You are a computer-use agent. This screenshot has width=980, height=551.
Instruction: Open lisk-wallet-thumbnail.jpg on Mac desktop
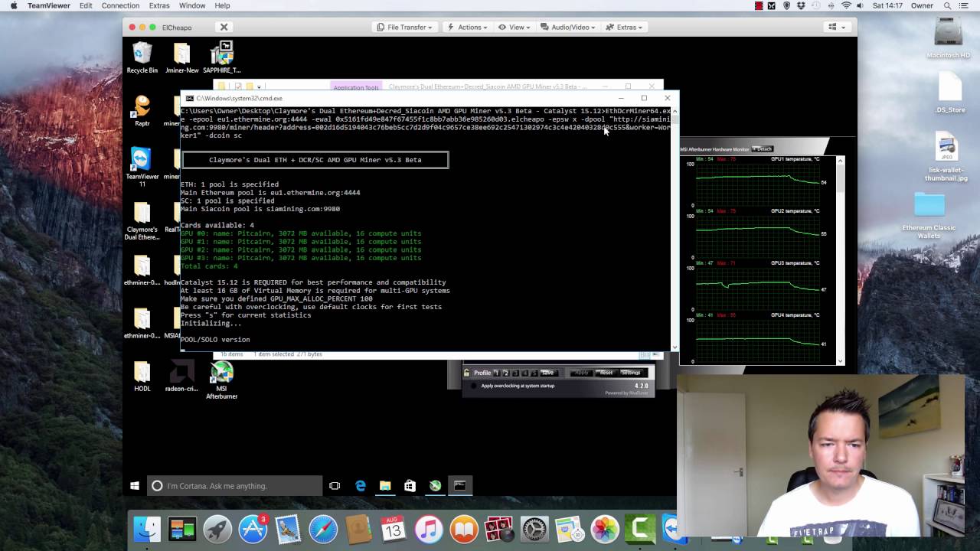[946, 157]
